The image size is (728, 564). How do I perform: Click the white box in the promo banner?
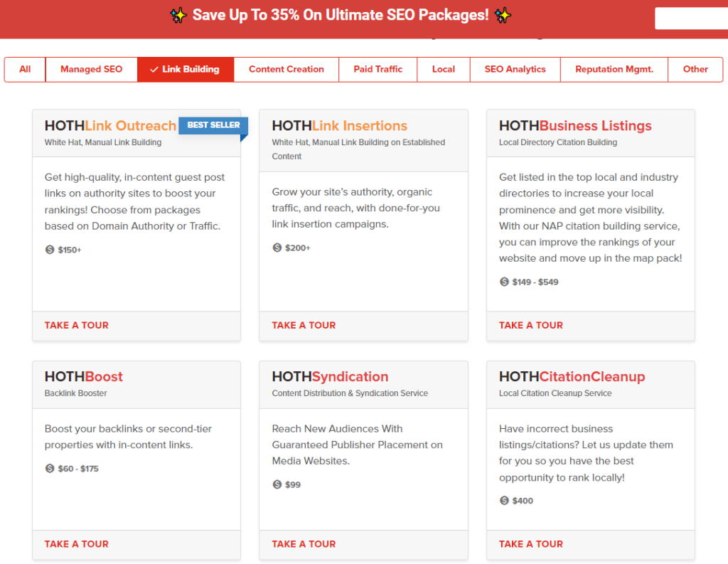tap(690, 18)
